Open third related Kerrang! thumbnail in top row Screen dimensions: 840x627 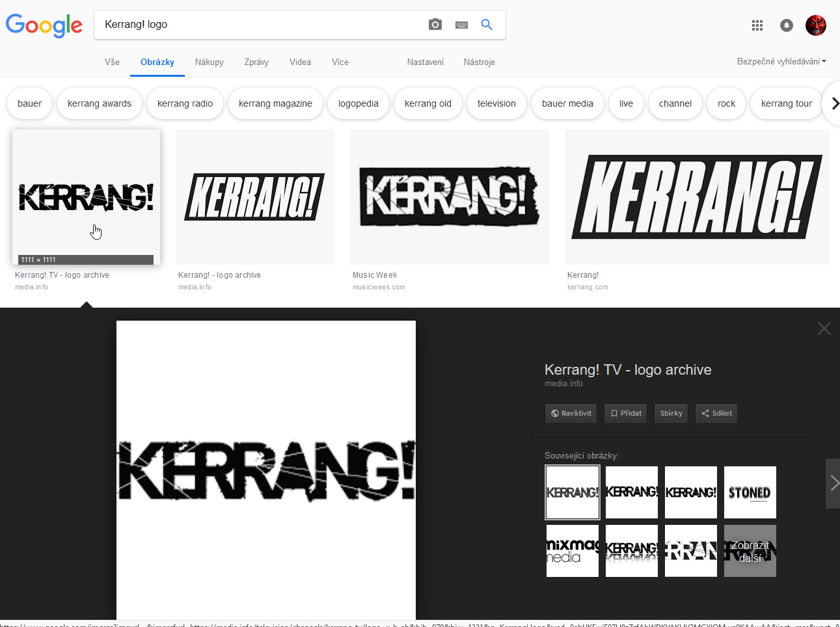pyautogui.click(x=691, y=492)
